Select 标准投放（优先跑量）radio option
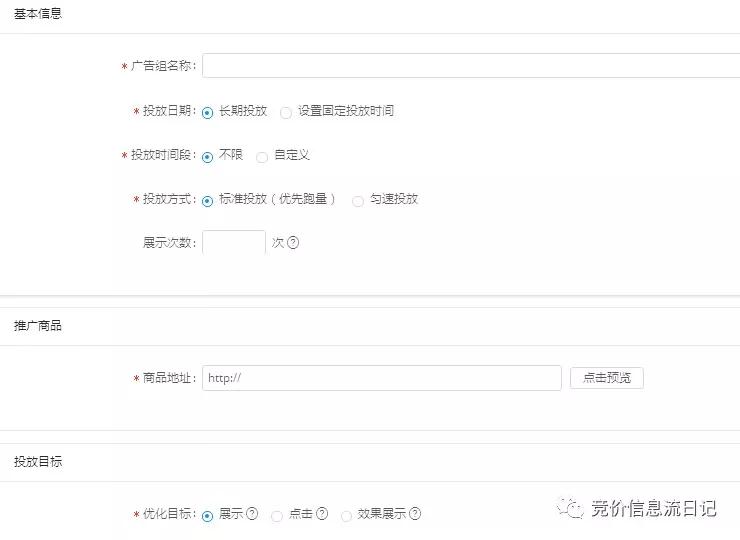This screenshot has width=740, height=540. 207,201
